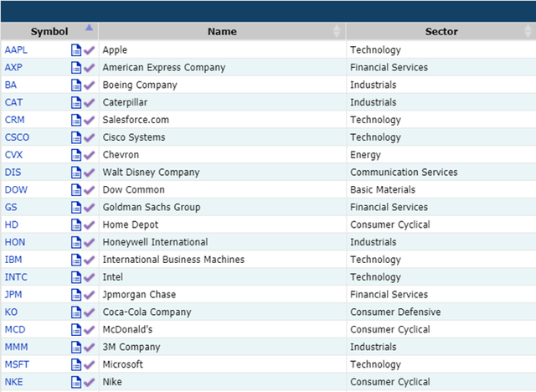Click the purple checkmark in the INTC row

click(89, 277)
